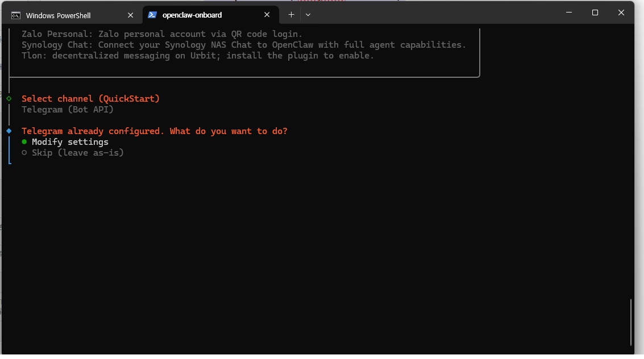Viewport: 644px width, 359px height.
Task: Click the Zalo Personal description line
Action: [162, 34]
